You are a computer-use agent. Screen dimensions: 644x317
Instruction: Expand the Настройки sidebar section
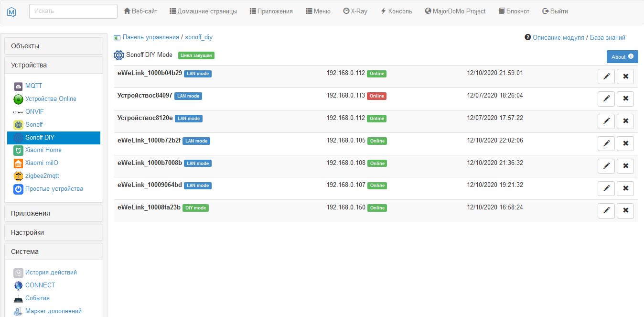pyautogui.click(x=27, y=232)
